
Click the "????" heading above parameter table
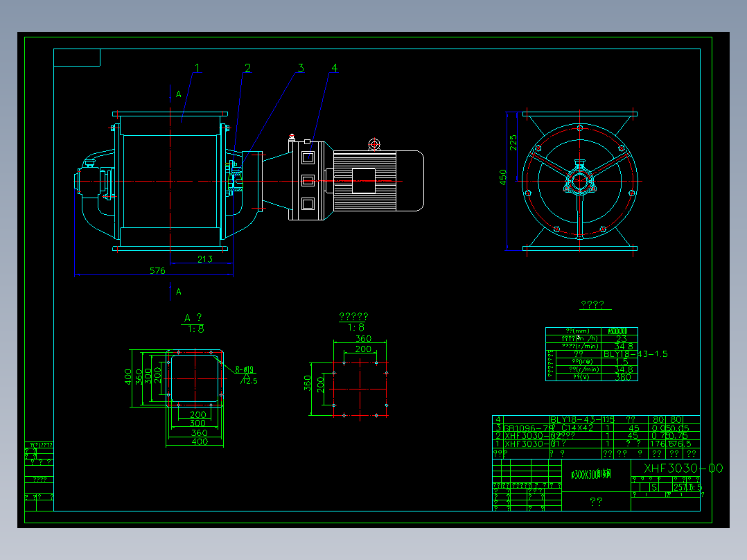click(x=592, y=304)
